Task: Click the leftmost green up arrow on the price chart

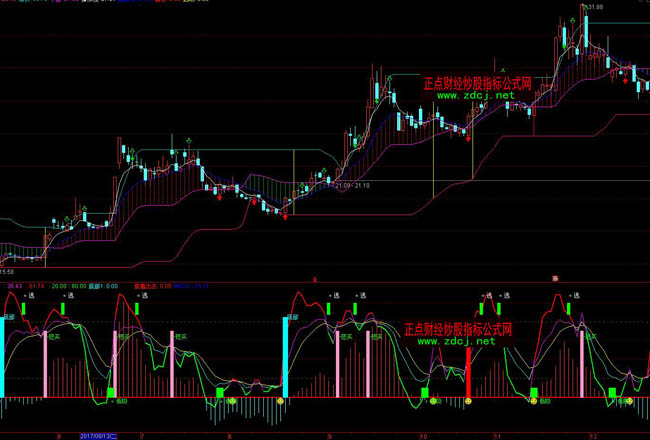Action: (67, 216)
